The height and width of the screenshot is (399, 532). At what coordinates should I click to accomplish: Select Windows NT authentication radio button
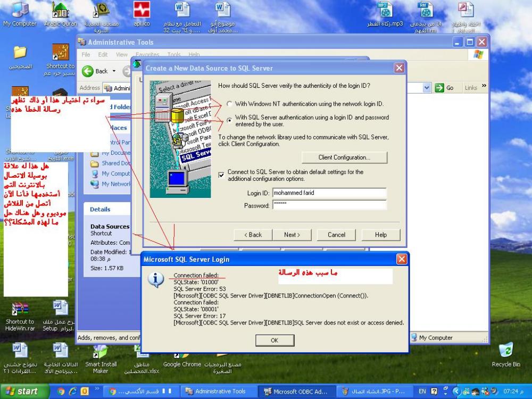[x=230, y=104]
